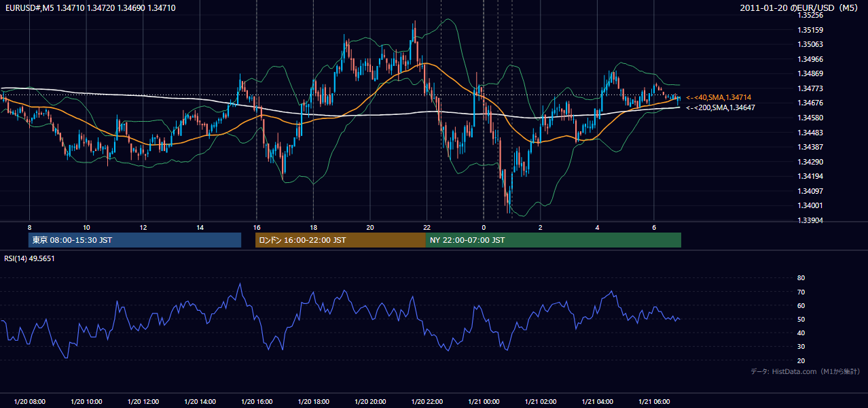Image resolution: width=868 pixels, height=408 pixels.
Task: Click the 1/20 18:00 bottom time label
Action: click(313, 402)
